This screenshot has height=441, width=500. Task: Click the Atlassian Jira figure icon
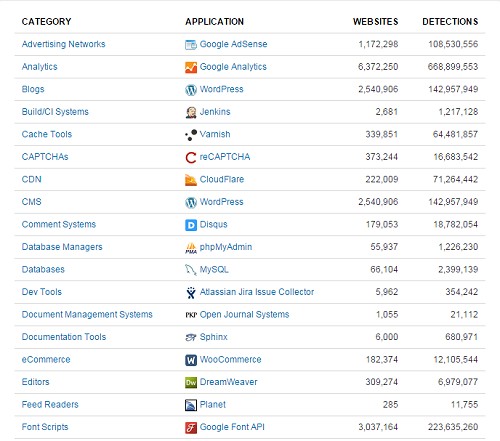pyautogui.click(x=191, y=293)
